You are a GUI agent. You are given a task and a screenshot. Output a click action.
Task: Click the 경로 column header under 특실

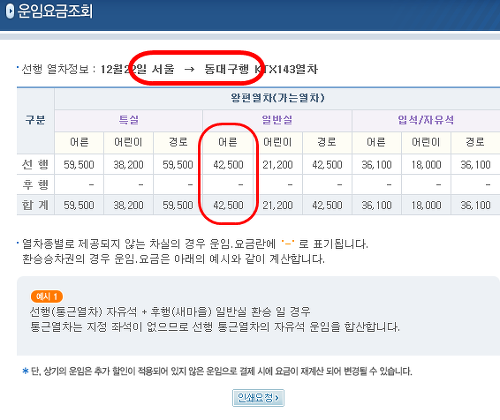[x=178, y=142]
